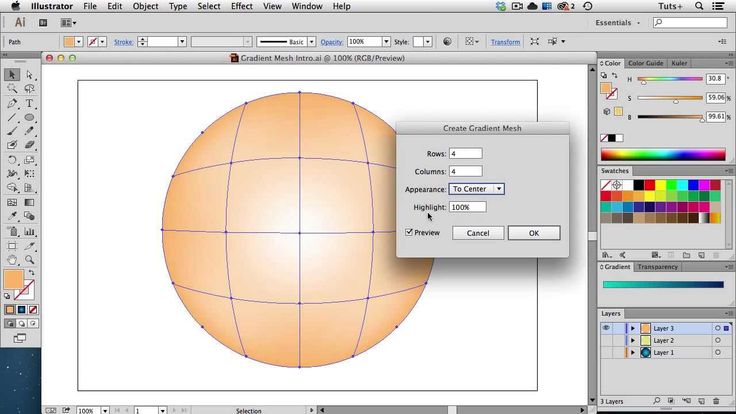Screen dimensions: 736x414
Task: Open the Appearance dropdown set to To Center
Action: point(476,189)
